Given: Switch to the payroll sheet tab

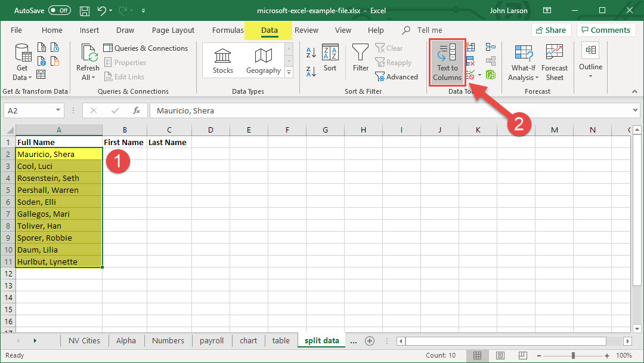Looking at the screenshot, I should 212,341.
